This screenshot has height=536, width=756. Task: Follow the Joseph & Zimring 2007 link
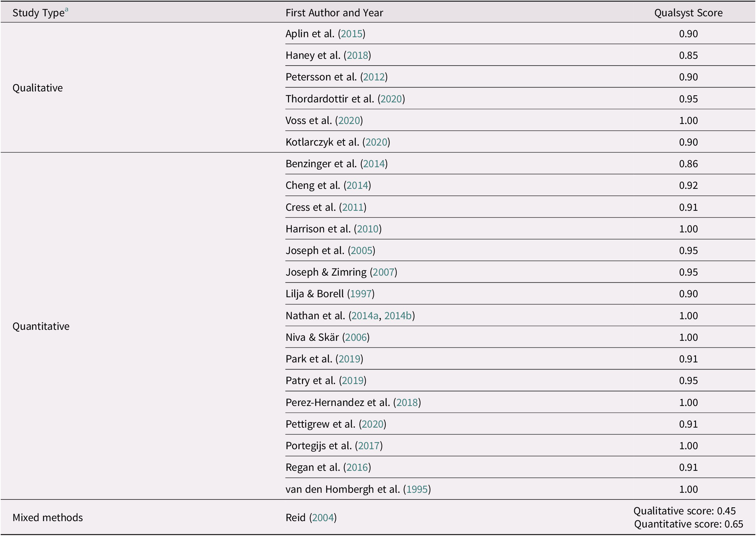coord(383,272)
